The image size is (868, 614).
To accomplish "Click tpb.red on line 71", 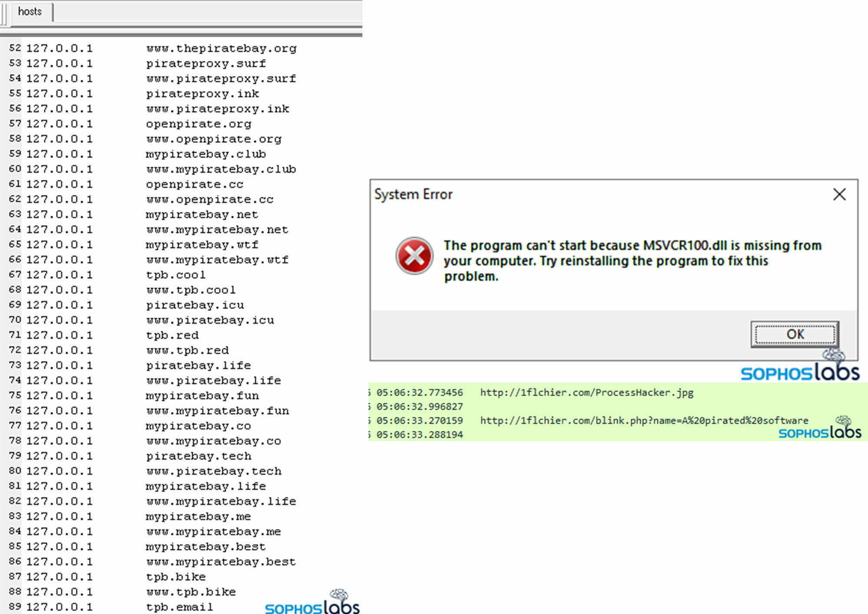I will coord(172,335).
